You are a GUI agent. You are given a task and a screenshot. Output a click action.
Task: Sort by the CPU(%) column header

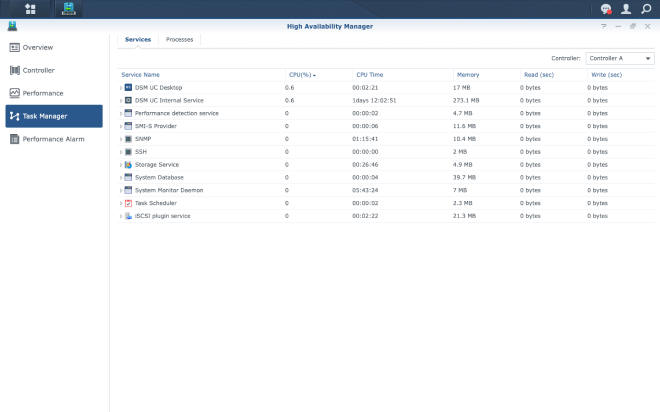(303, 74)
